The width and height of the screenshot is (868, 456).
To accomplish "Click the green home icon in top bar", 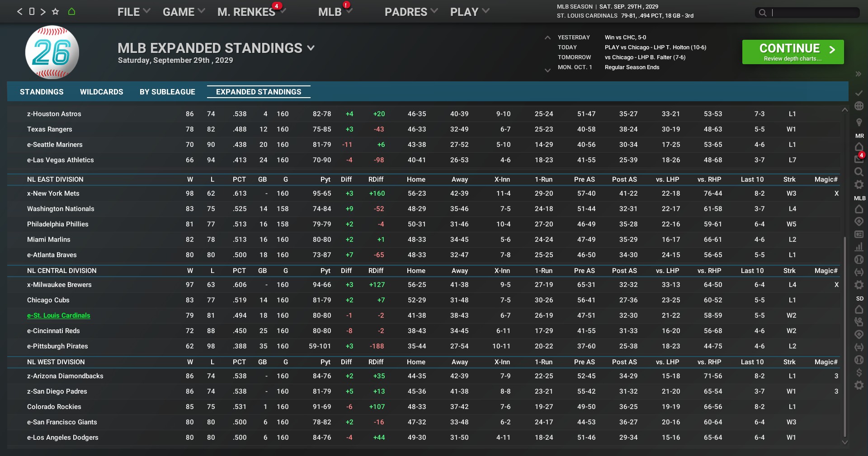I will coord(71,12).
